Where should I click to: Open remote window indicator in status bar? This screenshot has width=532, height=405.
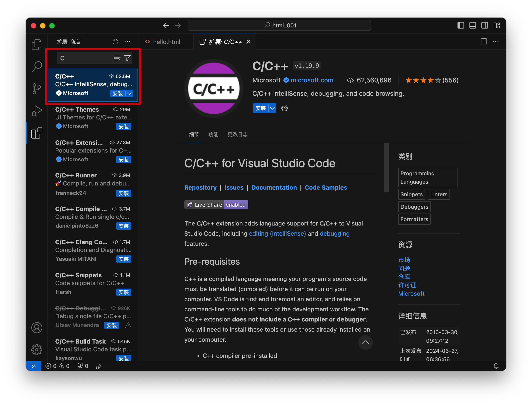point(34,366)
